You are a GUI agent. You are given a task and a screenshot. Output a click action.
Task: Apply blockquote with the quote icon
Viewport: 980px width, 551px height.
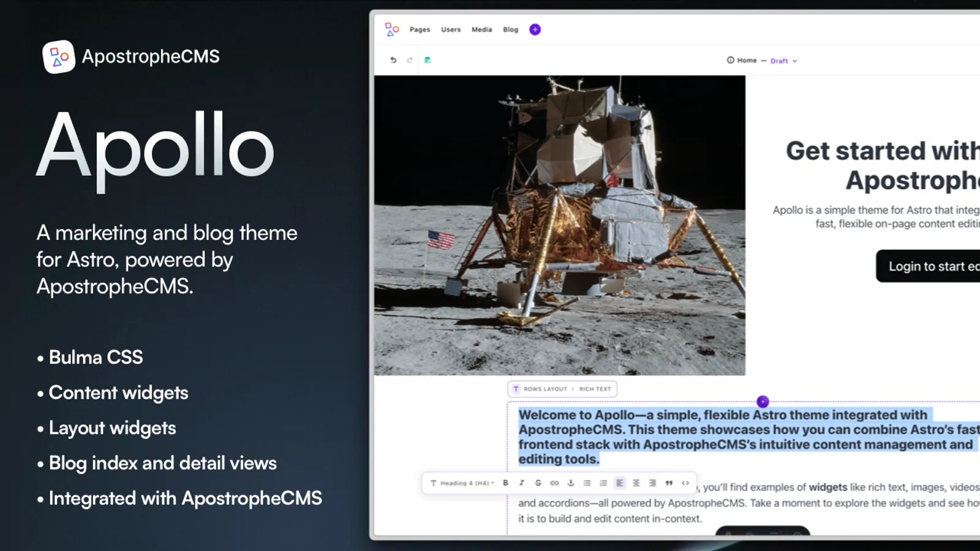point(669,483)
